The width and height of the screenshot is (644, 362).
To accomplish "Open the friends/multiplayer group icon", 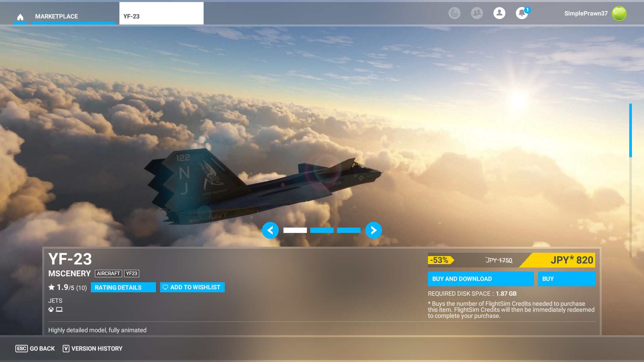I will tap(477, 13).
